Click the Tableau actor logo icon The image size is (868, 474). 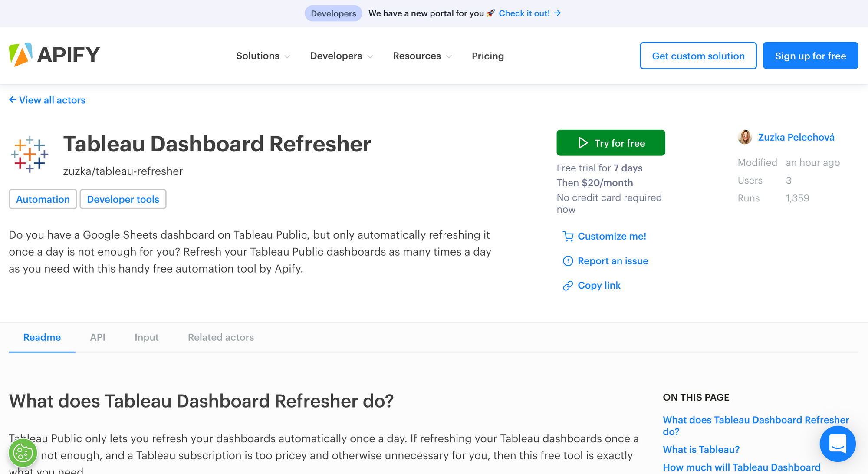click(30, 154)
